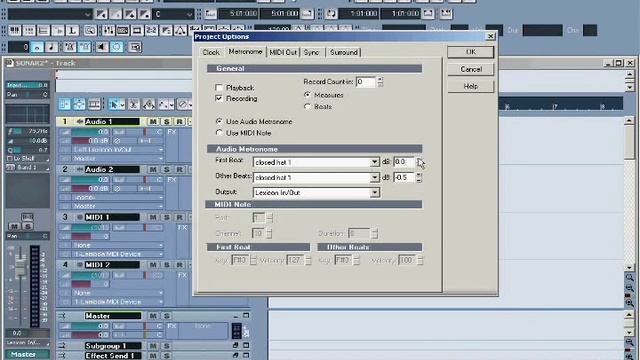Click the first highlighted icon in track view toolbar
640x360 pixels.
(64, 104)
